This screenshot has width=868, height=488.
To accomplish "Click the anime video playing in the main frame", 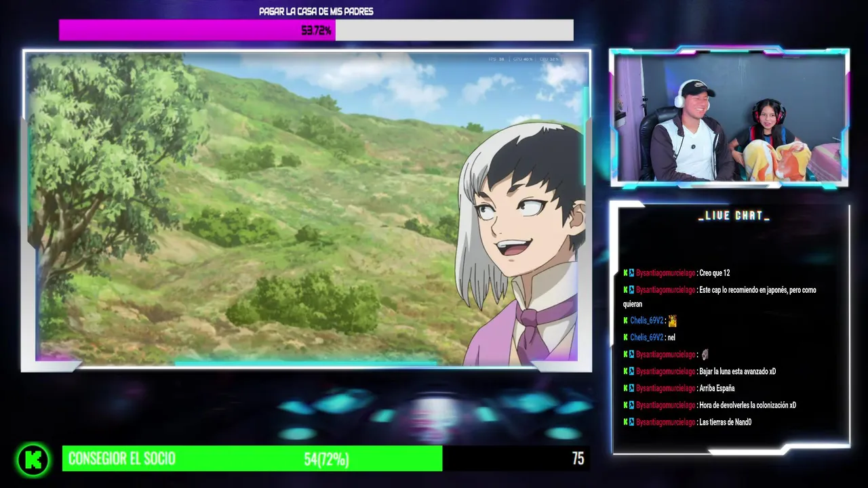I will tap(307, 210).
